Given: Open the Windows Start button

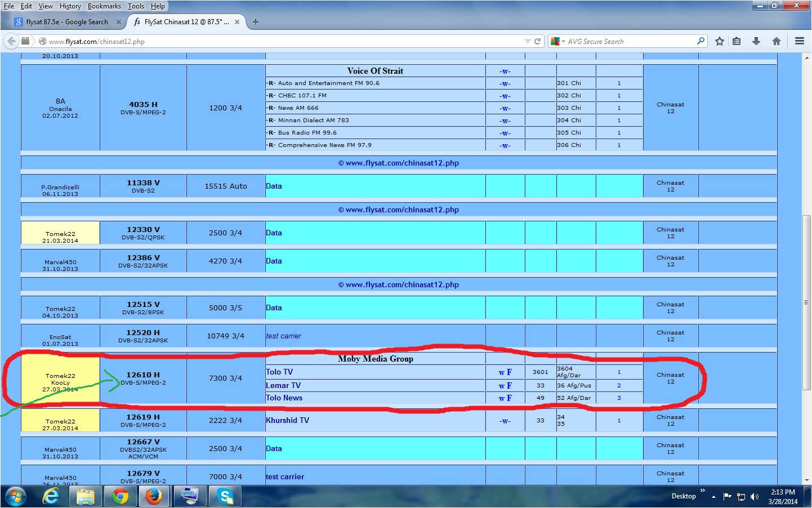Looking at the screenshot, I should pos(15,497).
